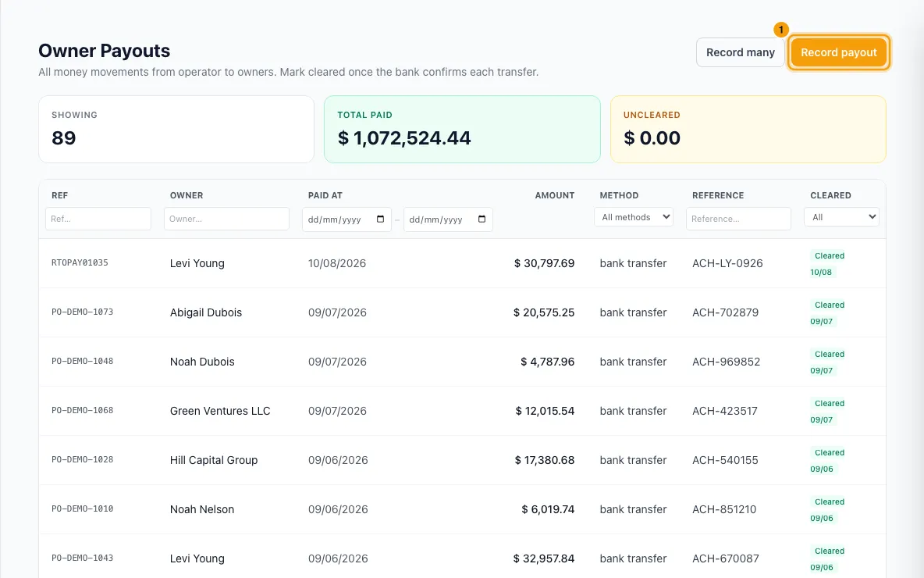Click paid date 10/08/2026
Screen dimensions: 924x578
(337, 264)
